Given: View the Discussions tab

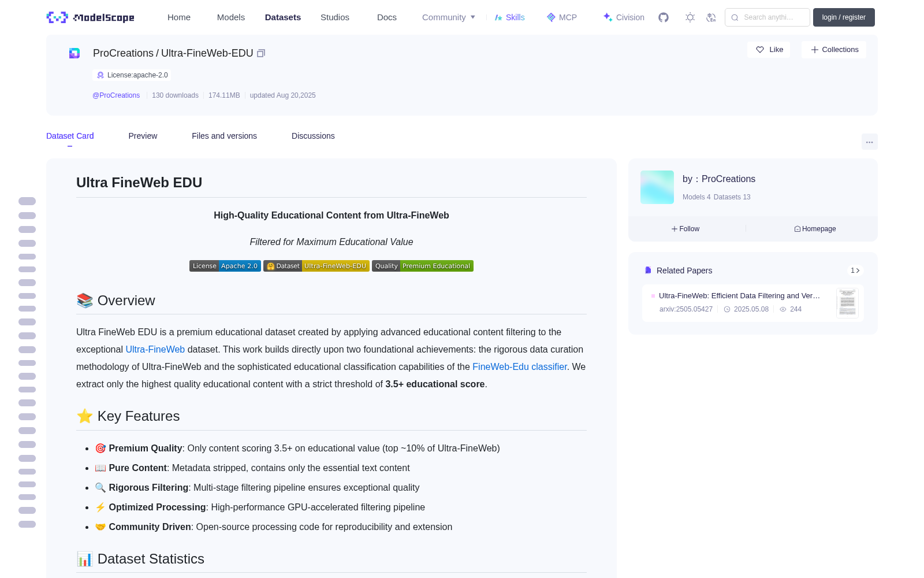Looking at the screenshot, I should [x=313, y=136].
